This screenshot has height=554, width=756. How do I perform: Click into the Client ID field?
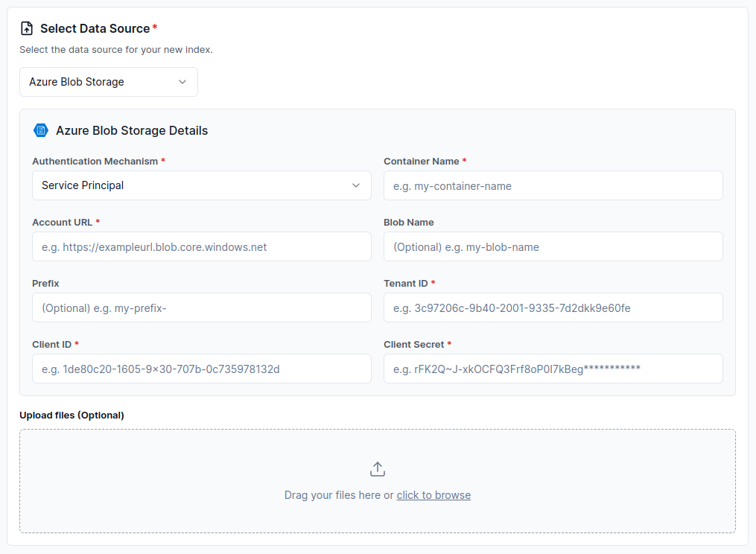click(x=201, y=369)
